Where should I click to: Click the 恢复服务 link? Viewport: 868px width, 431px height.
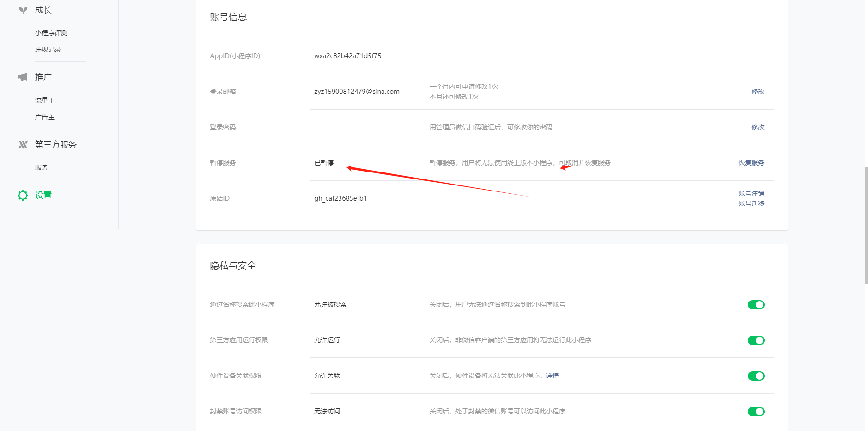pyautogui.click(x=751, y=163)
